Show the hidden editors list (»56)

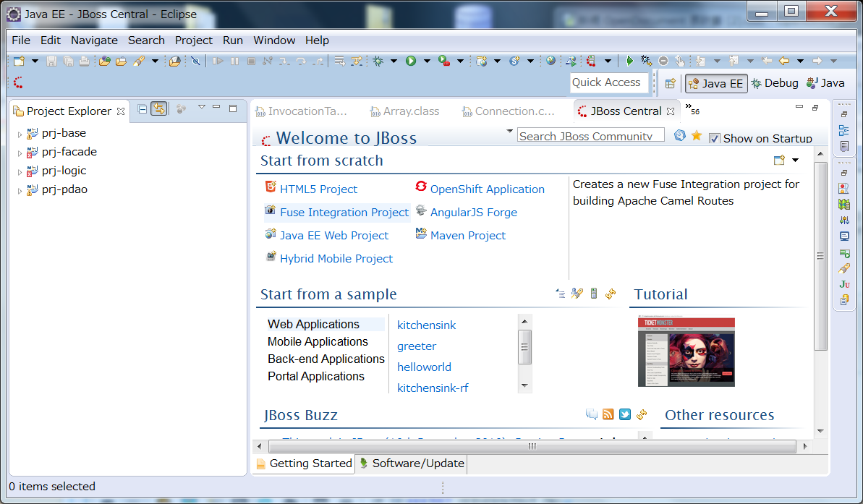coord(692,109)
